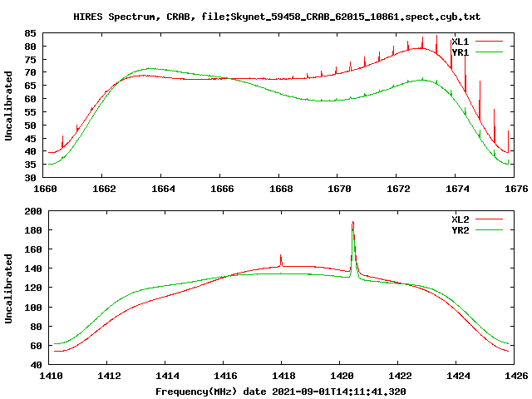Viewport: 532px width, 399px height.
Task: Click the XL2 legend label
Action: click(x=461, y=219)
